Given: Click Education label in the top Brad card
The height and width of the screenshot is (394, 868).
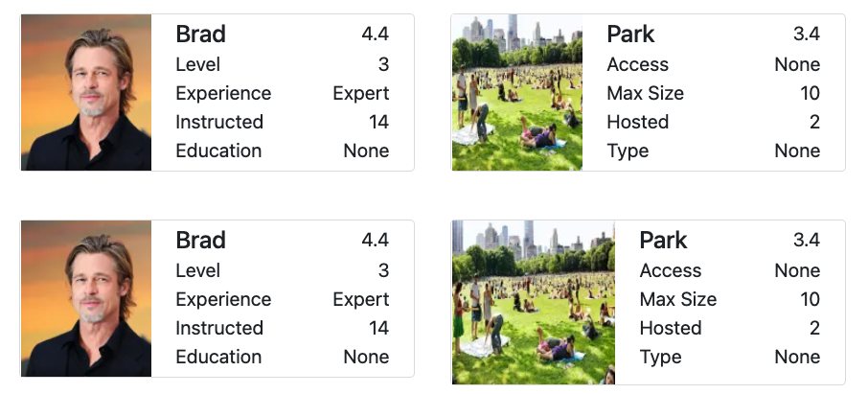Looking at the screenshot, I should point(218,151).
